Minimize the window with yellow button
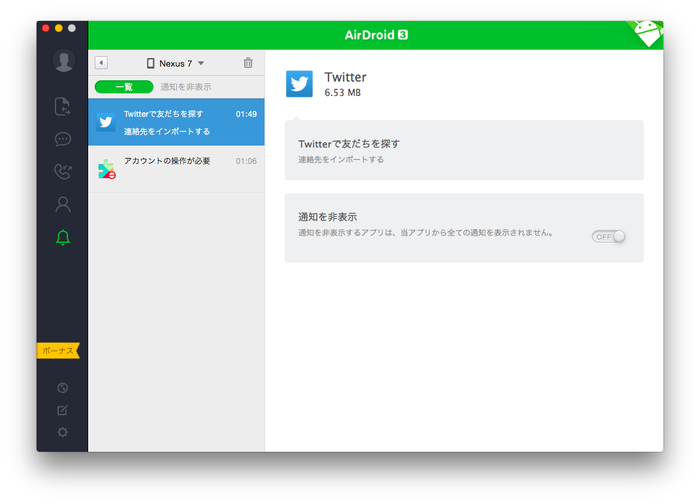 pos(58,28)
